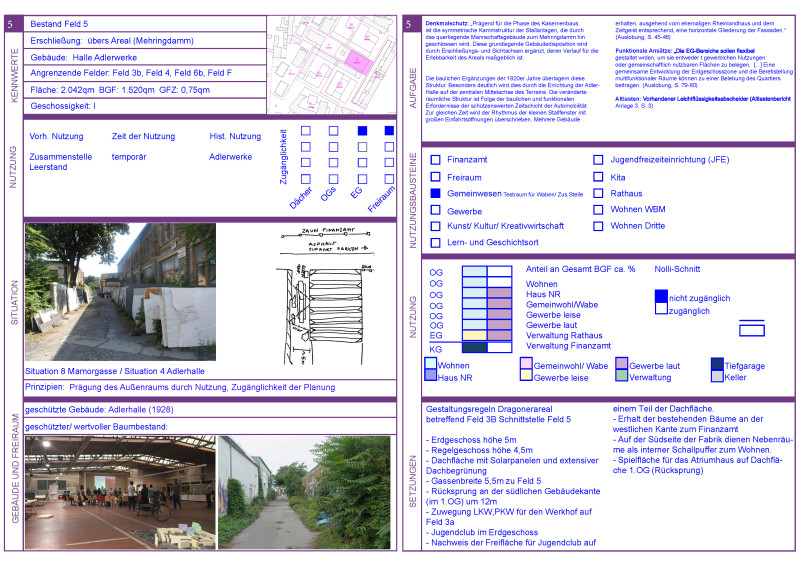This screenshot has height=566, width=800.
Task: Click the Haus NR legend color swatch
Action: 431,375
